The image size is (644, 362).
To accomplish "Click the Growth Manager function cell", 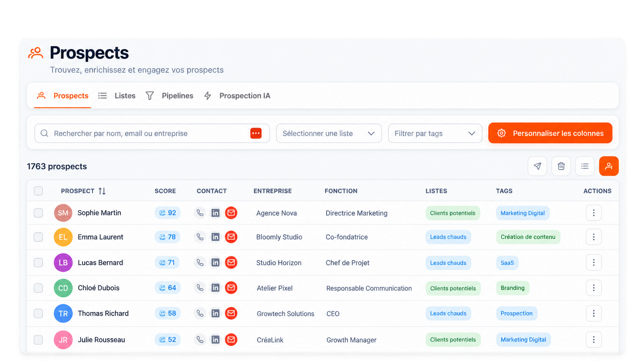I will pos(351,340).
